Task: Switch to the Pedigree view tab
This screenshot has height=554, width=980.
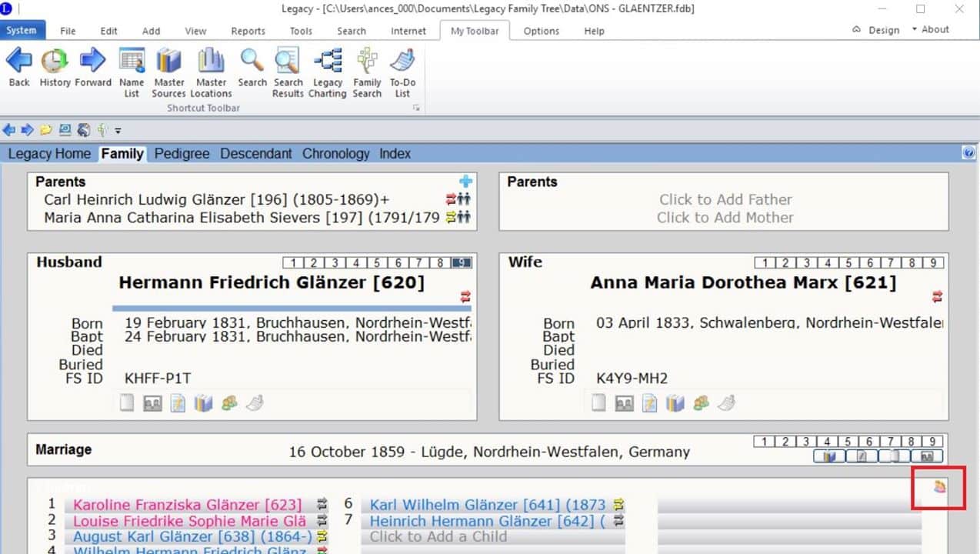Action: (x=182, y=153)
